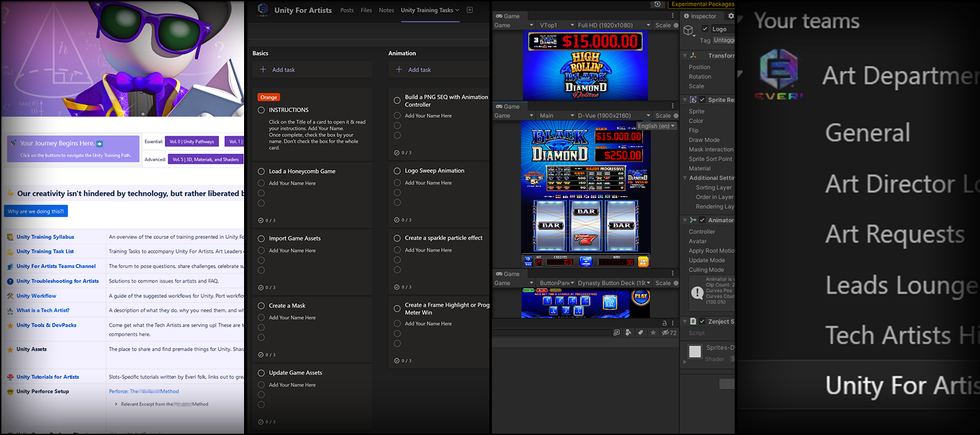Mark Import Game Assets task complete
980x435 pixels.
pyautogui.click(x=261, y=238)
